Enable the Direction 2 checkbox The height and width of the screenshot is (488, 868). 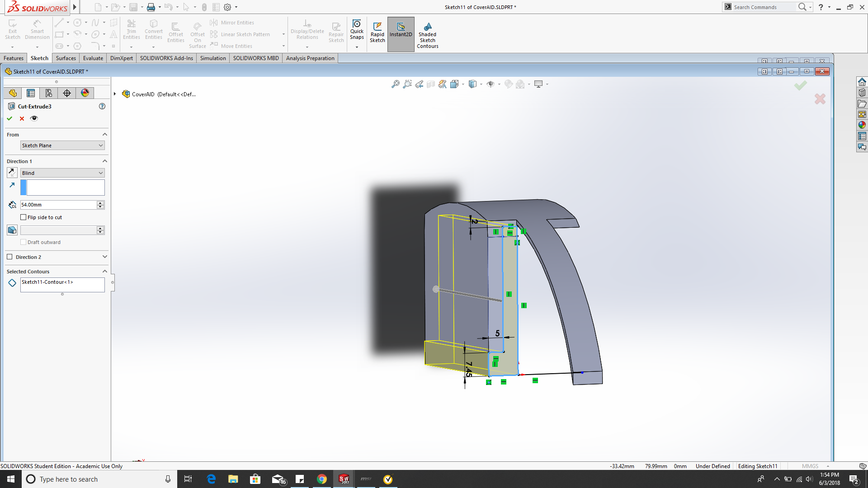pyautogui.click(x=9, y=257)
